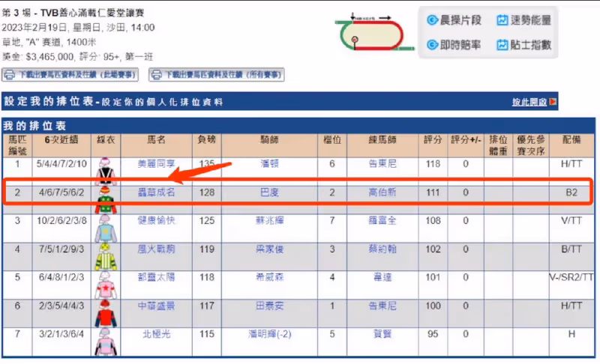Open 速勢能量 chart link
The height and width of the screenshot is (364, 600).
pyautogui.click(x=531, y=20)
